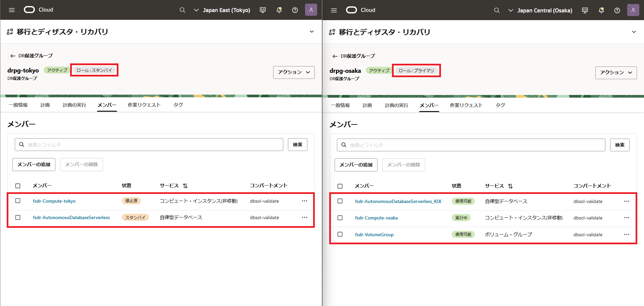Switch to 計画の実行 tab in Tokyo pane

pyautogui.click(x=74, y=105)
